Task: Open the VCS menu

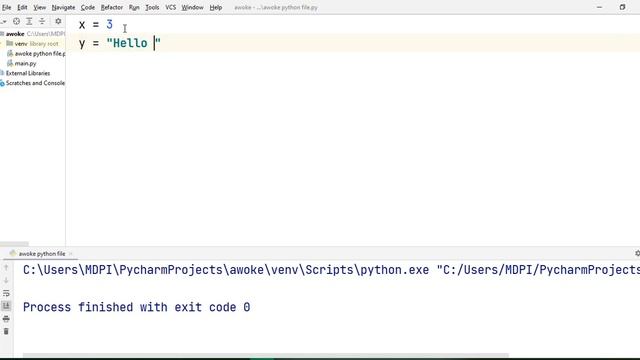Action: coord(171,7)
